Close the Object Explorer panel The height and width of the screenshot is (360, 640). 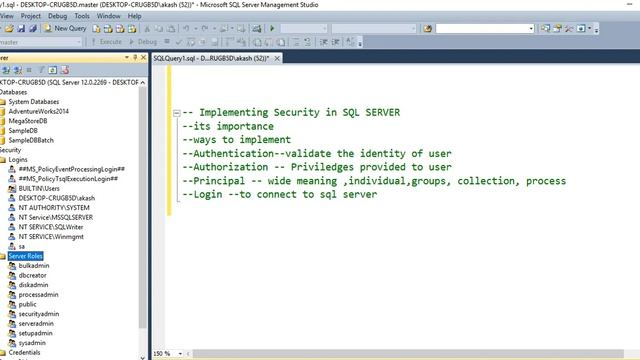click(143, 58)
